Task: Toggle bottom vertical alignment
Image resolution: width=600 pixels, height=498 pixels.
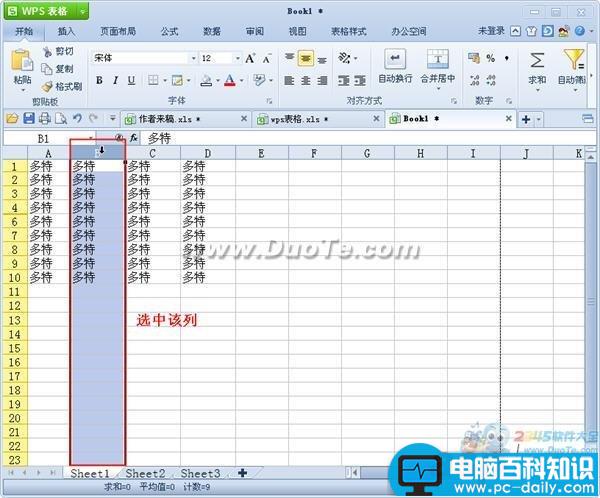Action: (x=322, y=59)
